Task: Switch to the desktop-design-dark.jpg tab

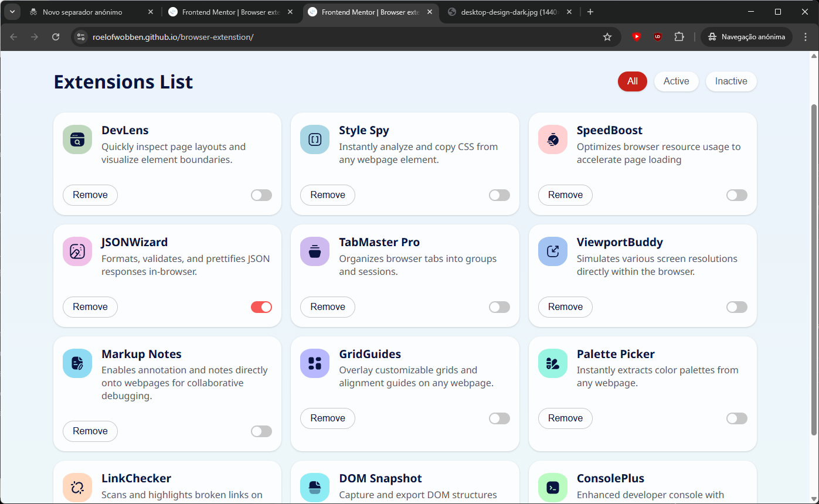Action: 510,12
